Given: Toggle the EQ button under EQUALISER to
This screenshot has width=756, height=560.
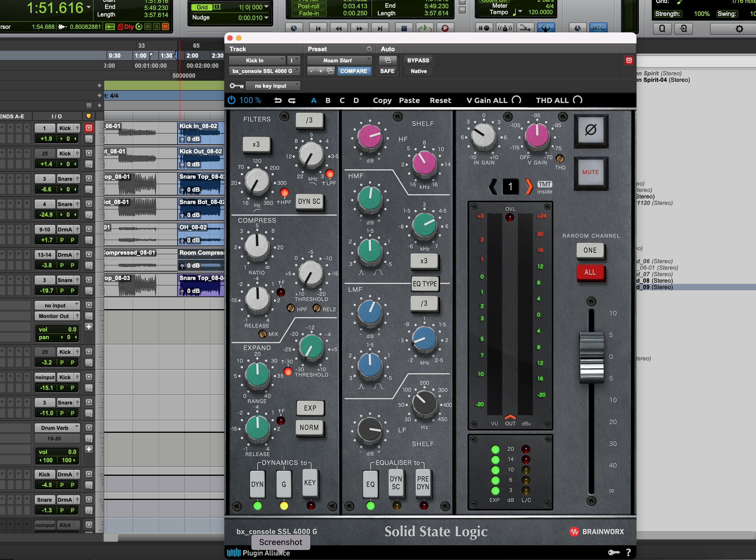Looking at the screenshot, I should pyautogui.click(x=370, y=484).
